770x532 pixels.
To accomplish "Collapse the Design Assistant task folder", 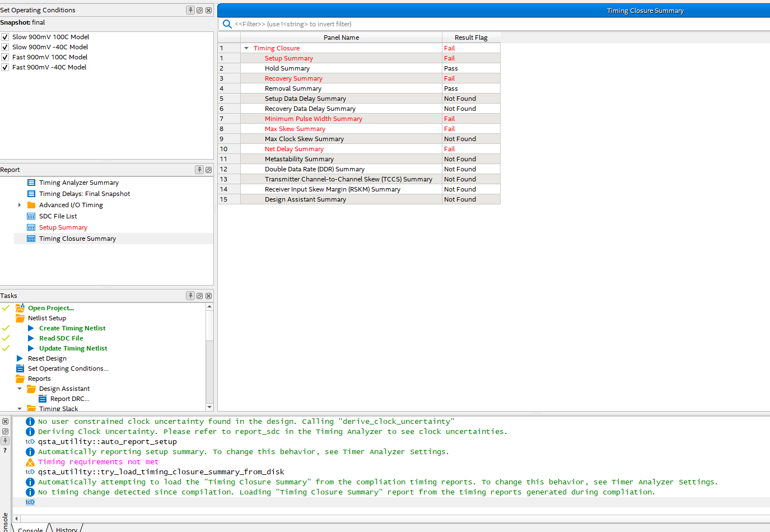I will coord(20,389).
